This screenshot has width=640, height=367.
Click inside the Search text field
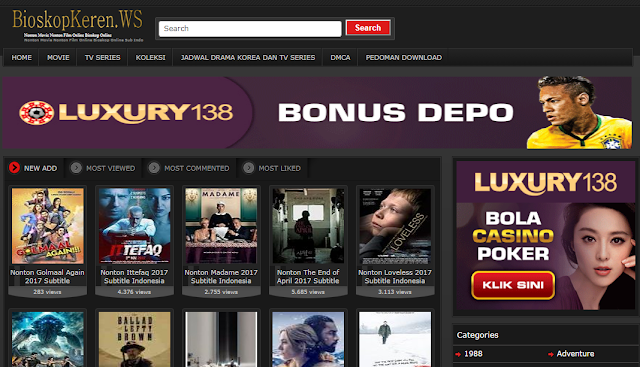click(250, 29)
